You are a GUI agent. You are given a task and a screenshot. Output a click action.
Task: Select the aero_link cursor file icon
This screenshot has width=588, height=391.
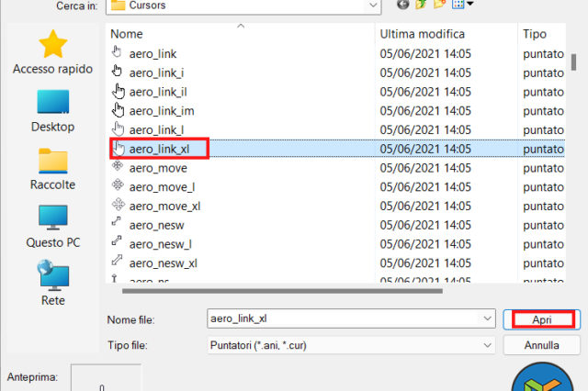[x=117, y=52]
